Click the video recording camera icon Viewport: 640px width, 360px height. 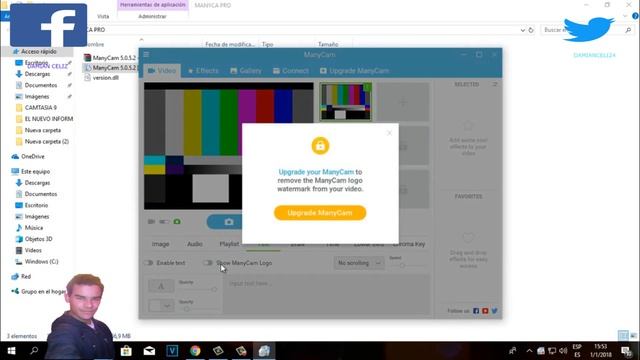coord(151,222)
